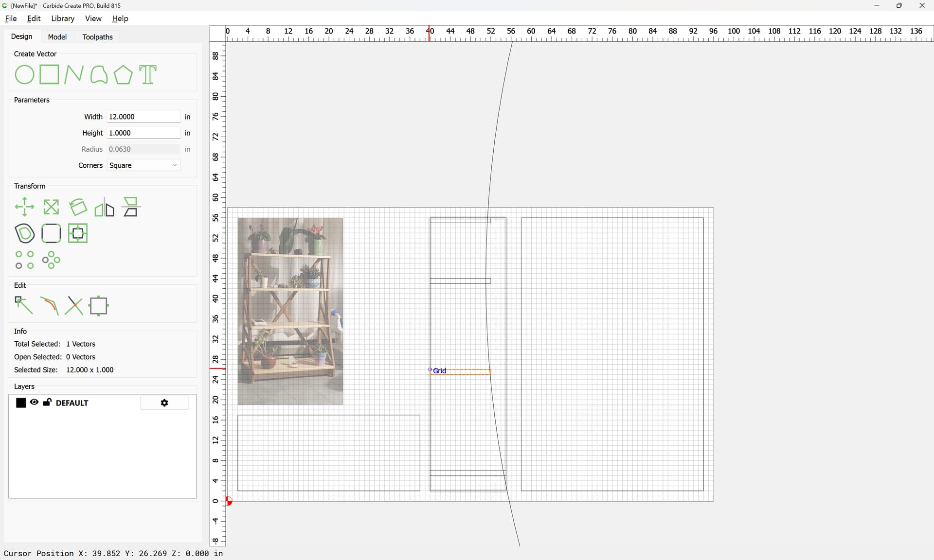Click the Open Selected 0 Vectors text
The image size is (934, 560).
click(x=54, y=357)
